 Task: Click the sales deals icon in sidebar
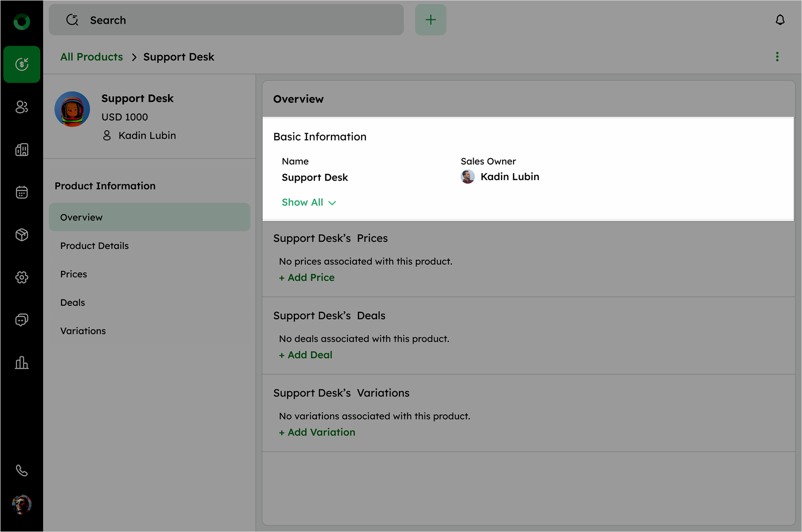click(22, 64)
